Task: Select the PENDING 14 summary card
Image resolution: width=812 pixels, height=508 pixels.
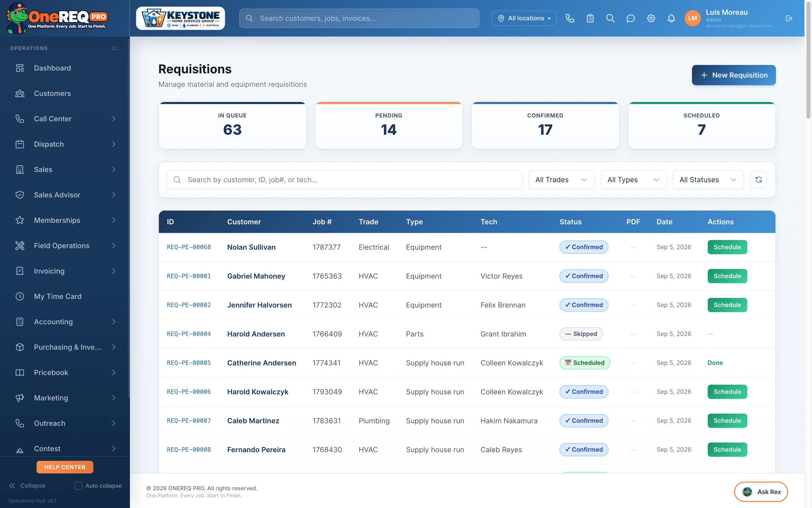Action: (x=389, y=125)
